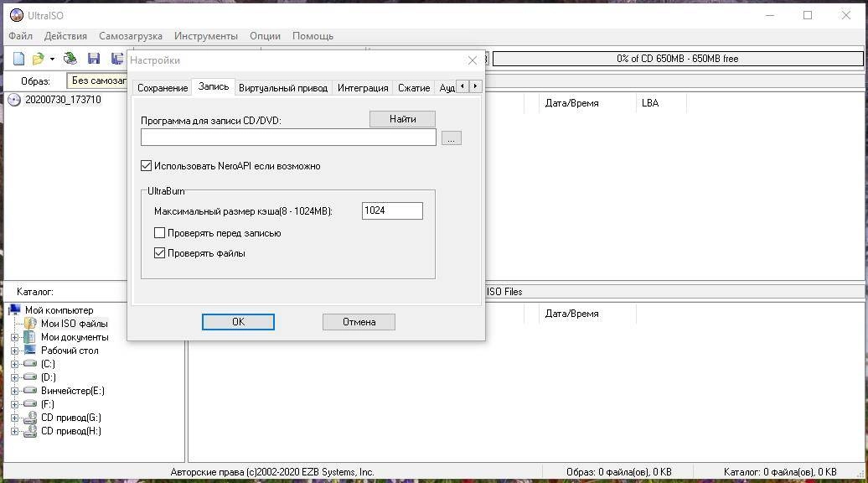868x483 pixels.
Task: Close the Настройки dialog
Action: [473, 60]
